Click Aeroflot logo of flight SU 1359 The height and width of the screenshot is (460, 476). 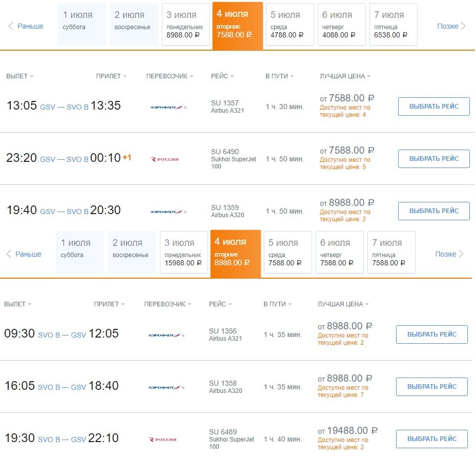tap(169, 212)
